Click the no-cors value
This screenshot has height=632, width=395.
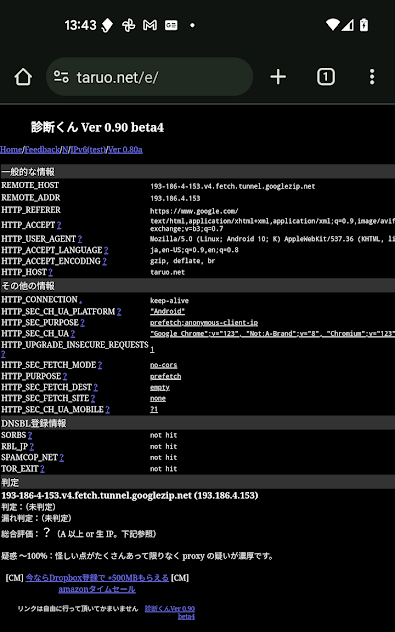163,365
